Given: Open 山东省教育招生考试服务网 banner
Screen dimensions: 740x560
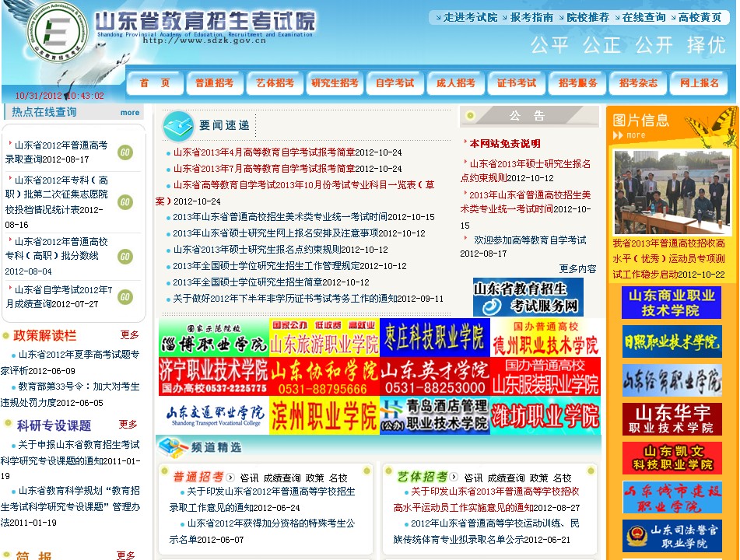Looking at the screenshot, I should [528, 297].
